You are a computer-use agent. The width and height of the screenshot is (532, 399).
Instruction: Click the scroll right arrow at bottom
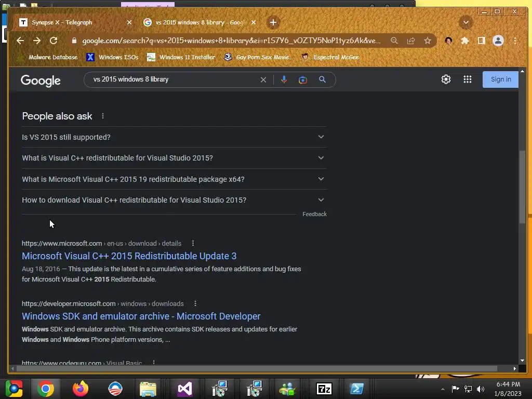point(515,368)
